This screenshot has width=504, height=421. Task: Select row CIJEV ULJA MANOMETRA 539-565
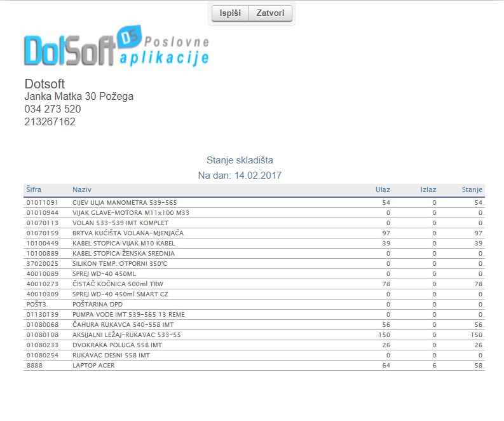point(125,202)
